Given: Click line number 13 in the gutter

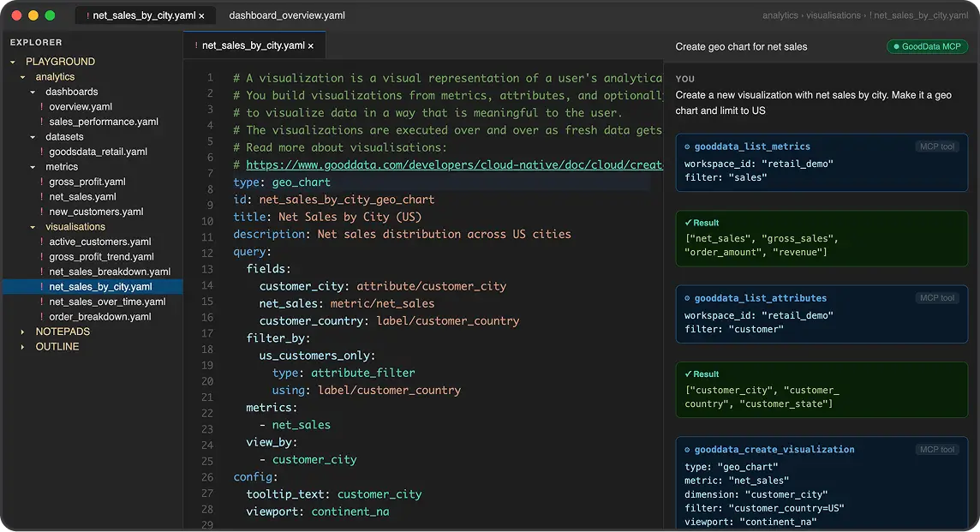Looking at the screenshot, I should [207, 270].
